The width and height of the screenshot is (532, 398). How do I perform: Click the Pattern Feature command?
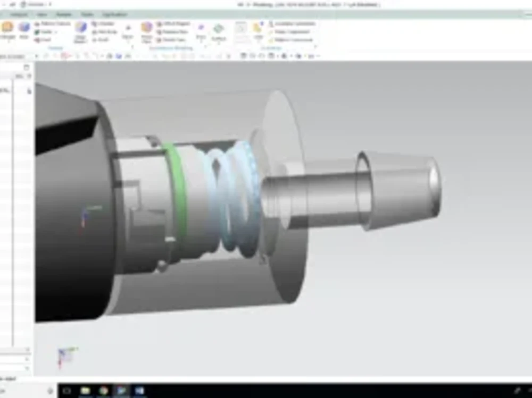[x=52, y=23]
